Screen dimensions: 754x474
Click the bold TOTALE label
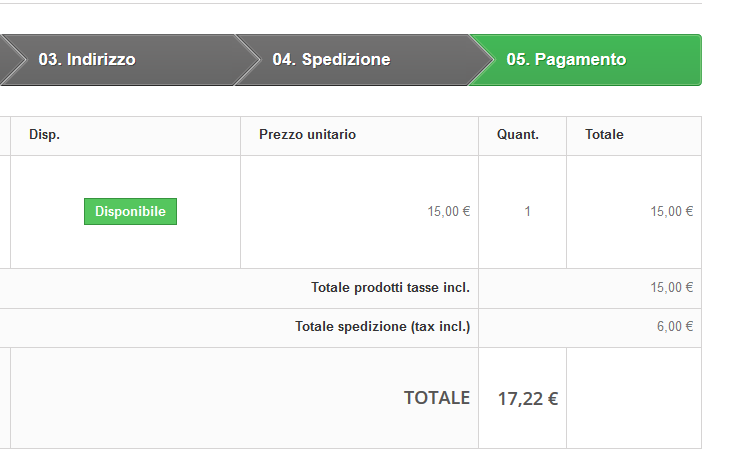[x=436, y=398]
